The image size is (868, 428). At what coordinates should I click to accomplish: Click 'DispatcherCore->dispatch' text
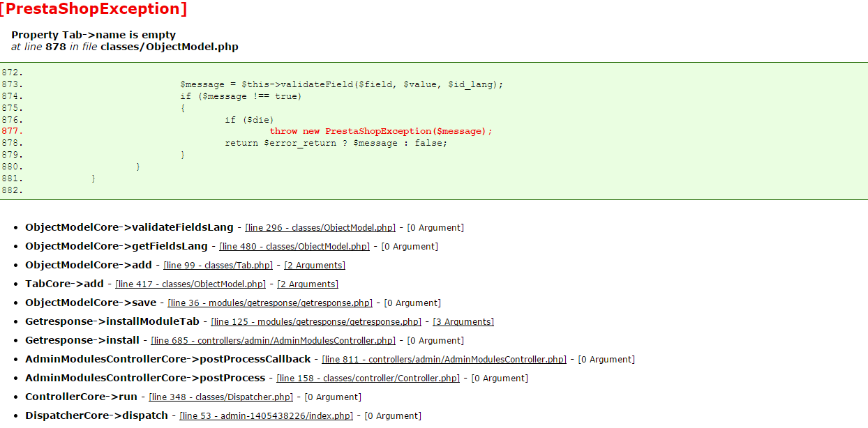pyautogui.click(x=96, y=415)
